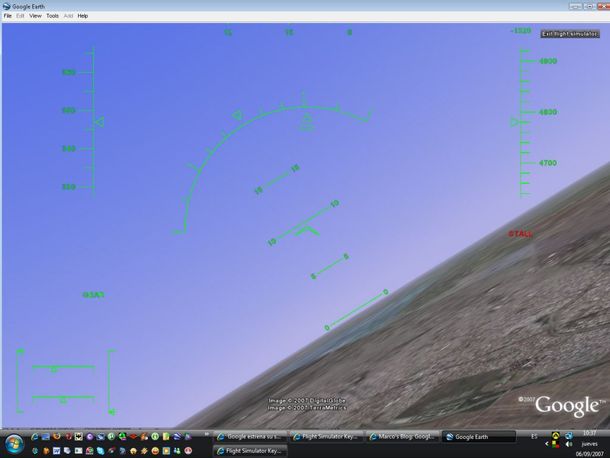The width and height of the screenshot is (610, 458).
Task: Open the Tools menu
Action: 52,16
